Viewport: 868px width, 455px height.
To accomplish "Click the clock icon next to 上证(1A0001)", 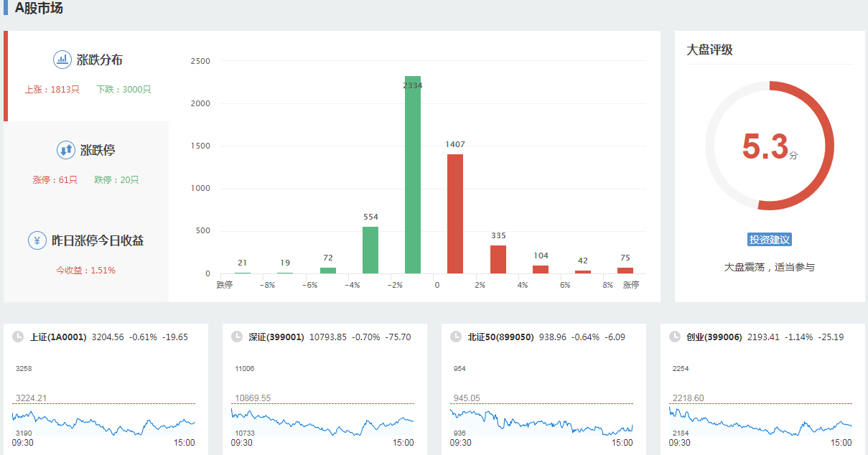I will [18, 337].
